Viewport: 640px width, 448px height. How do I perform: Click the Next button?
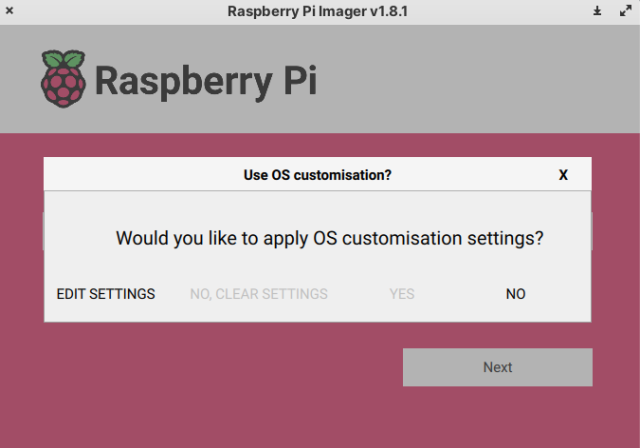498,367
